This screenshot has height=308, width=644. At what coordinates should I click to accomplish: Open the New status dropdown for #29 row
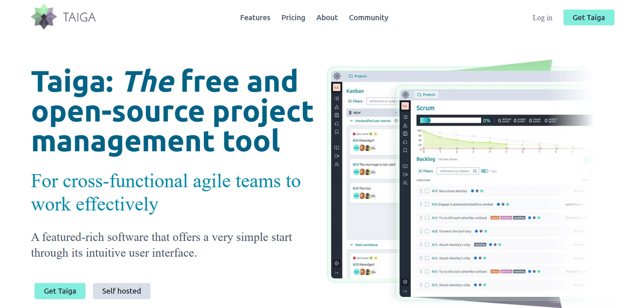(x=578, y=191)
